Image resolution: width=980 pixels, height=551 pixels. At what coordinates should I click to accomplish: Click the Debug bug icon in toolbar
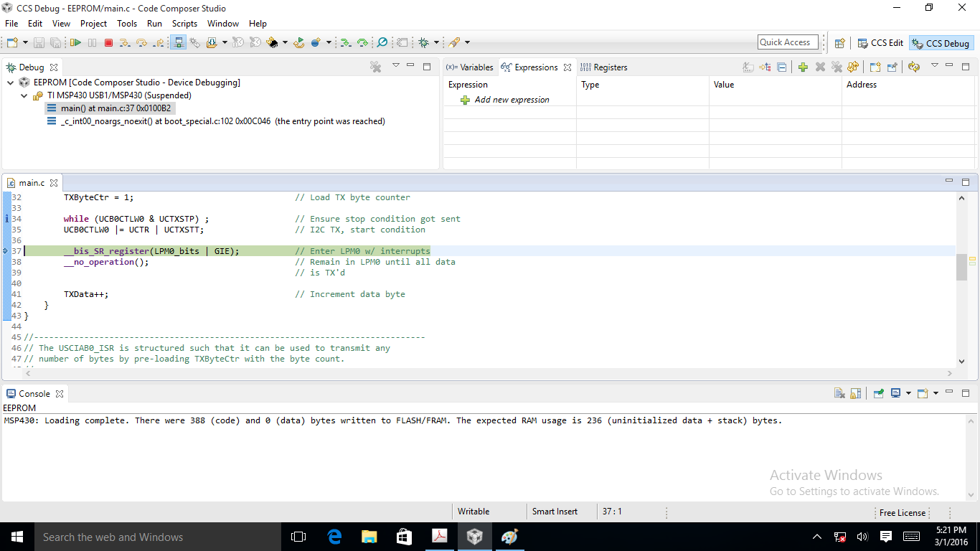tap(423, 43)
